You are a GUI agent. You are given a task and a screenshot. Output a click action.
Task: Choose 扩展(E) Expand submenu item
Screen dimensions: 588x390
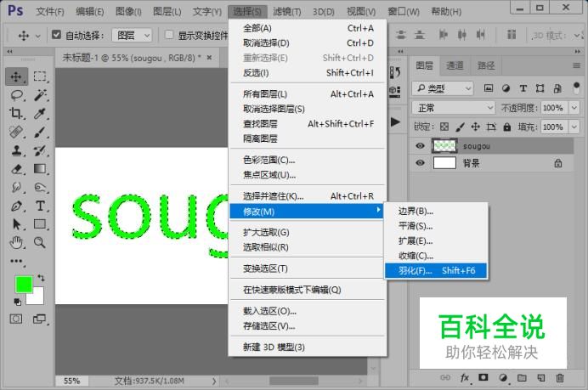pyautogui.click(x=436, y=240)
